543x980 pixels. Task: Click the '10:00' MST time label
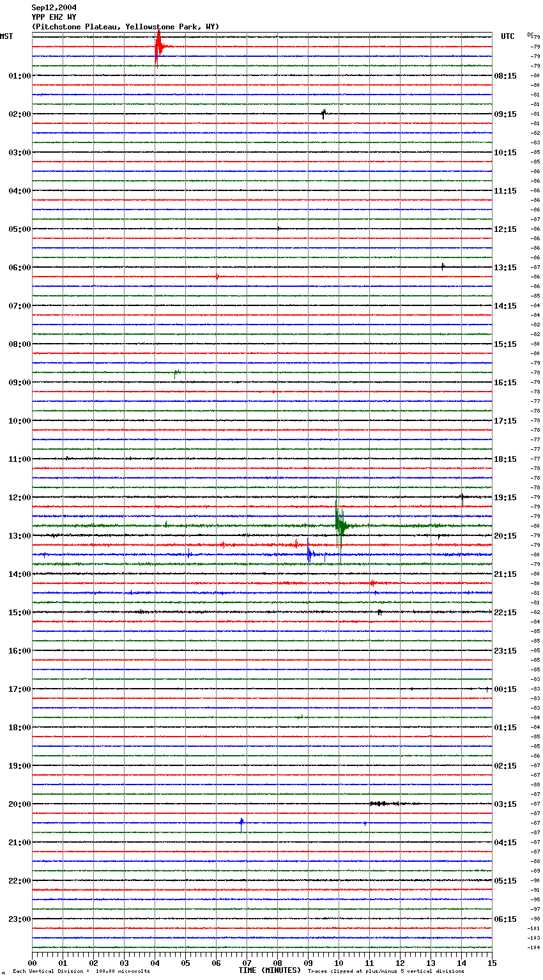pyautogui.click(x=20, y=421)
